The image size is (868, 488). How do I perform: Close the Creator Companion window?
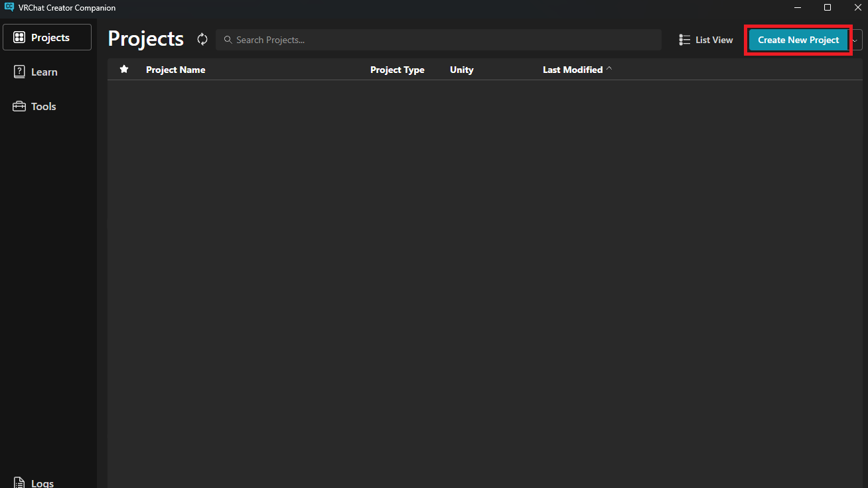857,7
